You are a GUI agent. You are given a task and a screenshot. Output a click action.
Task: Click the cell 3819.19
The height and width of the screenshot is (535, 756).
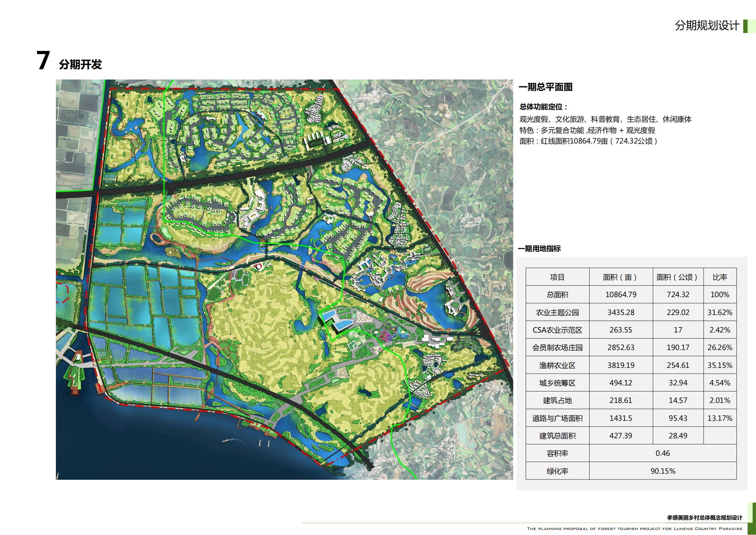[621, 366]
